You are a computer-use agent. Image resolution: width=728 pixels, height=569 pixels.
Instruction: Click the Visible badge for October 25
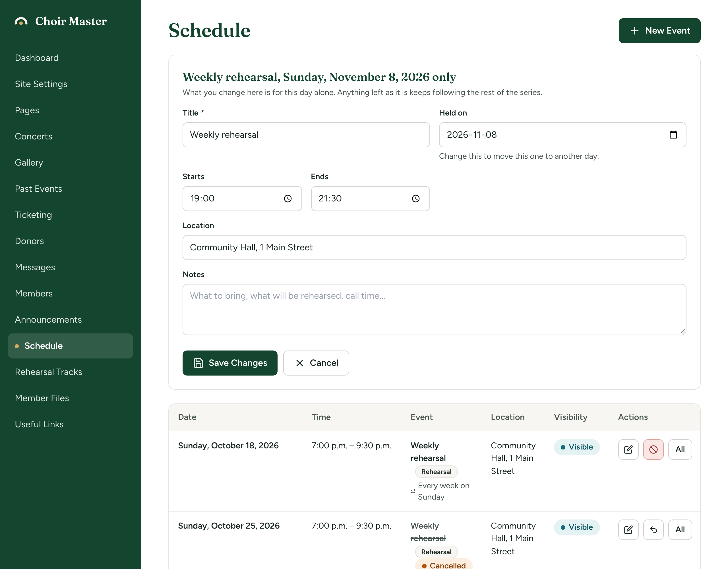577,527
